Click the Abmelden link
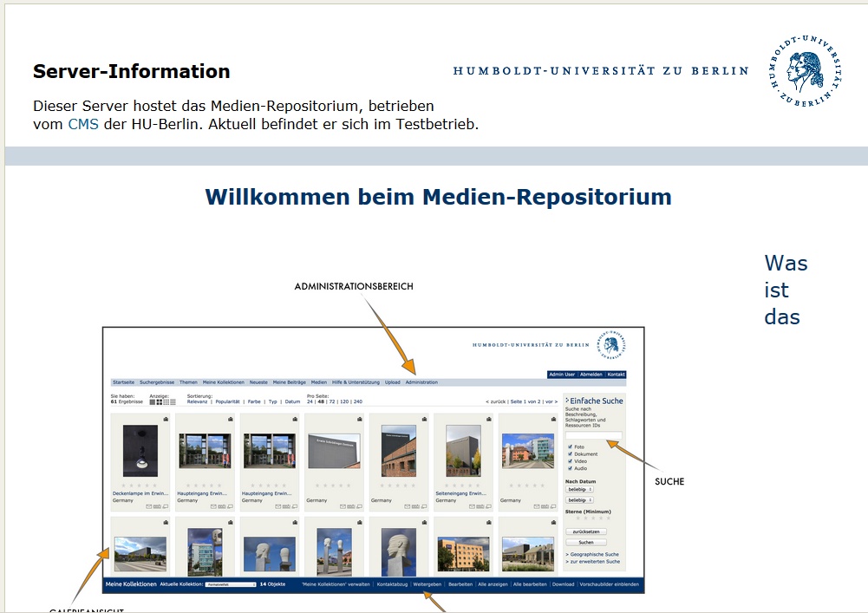 point(591,375)
